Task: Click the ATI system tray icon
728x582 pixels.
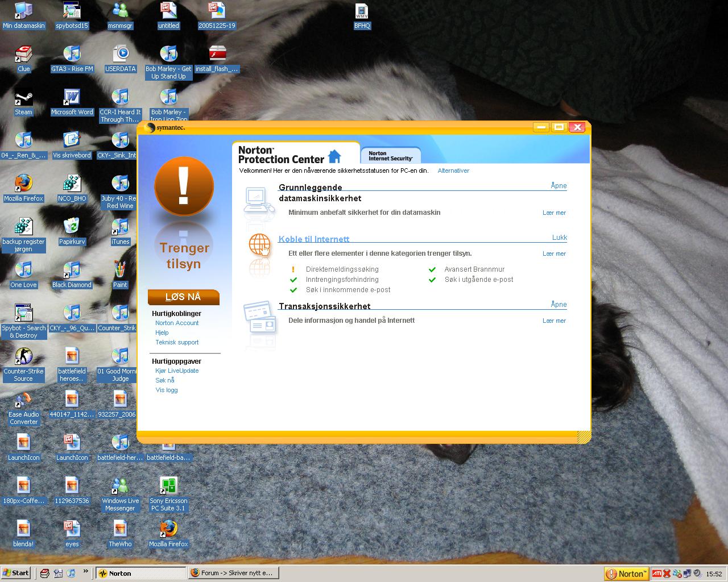Action: click(656, 573)
